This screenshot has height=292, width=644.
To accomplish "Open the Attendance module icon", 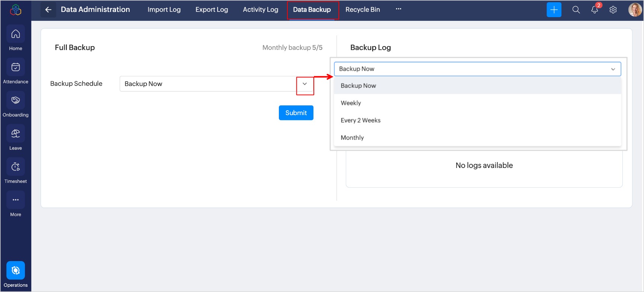I will 16,67.
